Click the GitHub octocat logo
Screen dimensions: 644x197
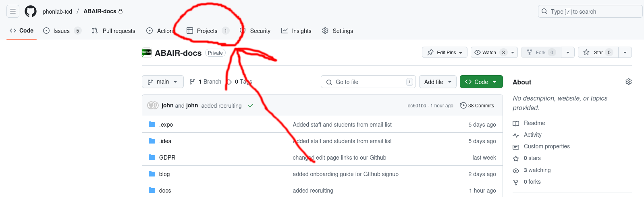pyautogui.click(x=31, y=11)
